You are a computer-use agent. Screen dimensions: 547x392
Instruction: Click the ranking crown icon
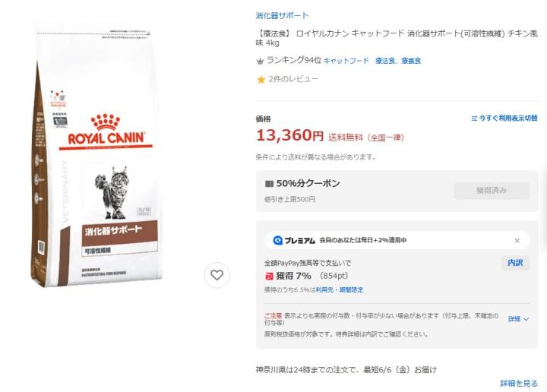coord(260,61)
